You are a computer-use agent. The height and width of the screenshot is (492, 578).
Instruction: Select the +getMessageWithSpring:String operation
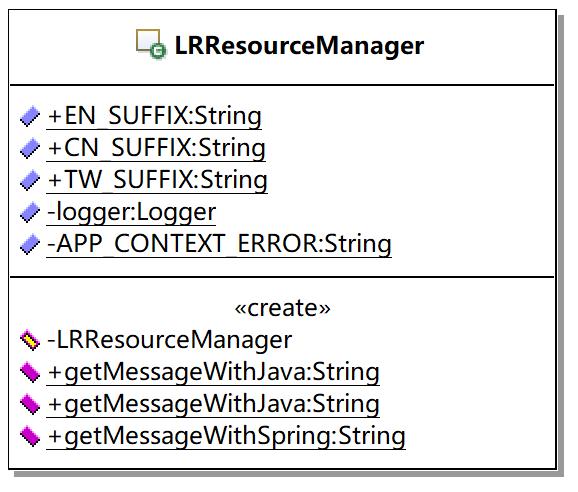(226, 437)
